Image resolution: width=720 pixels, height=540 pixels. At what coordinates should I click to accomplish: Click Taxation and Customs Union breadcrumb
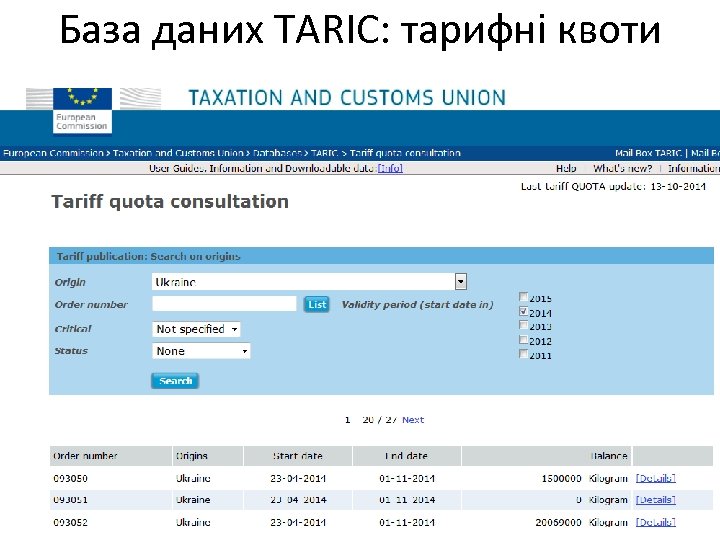[178, 153]
